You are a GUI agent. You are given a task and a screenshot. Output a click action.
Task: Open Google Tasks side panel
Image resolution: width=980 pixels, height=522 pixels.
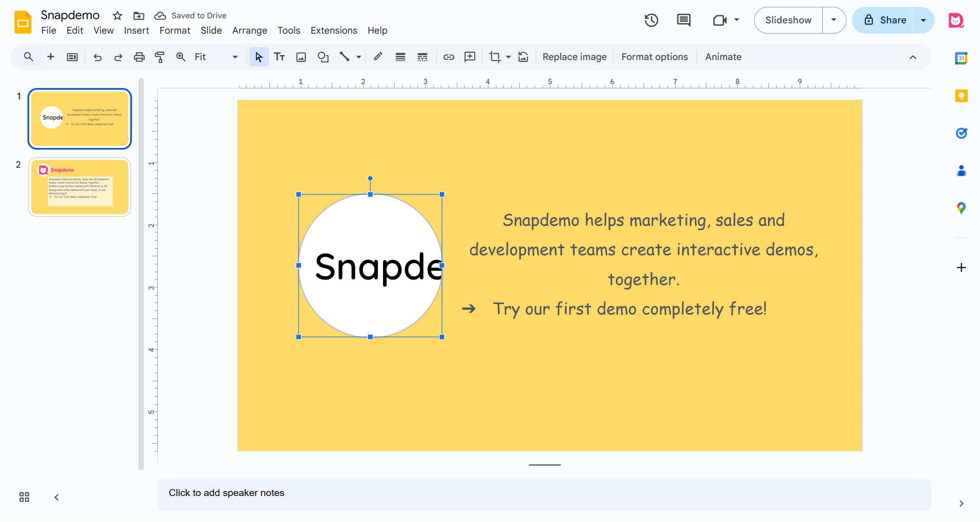961,133
